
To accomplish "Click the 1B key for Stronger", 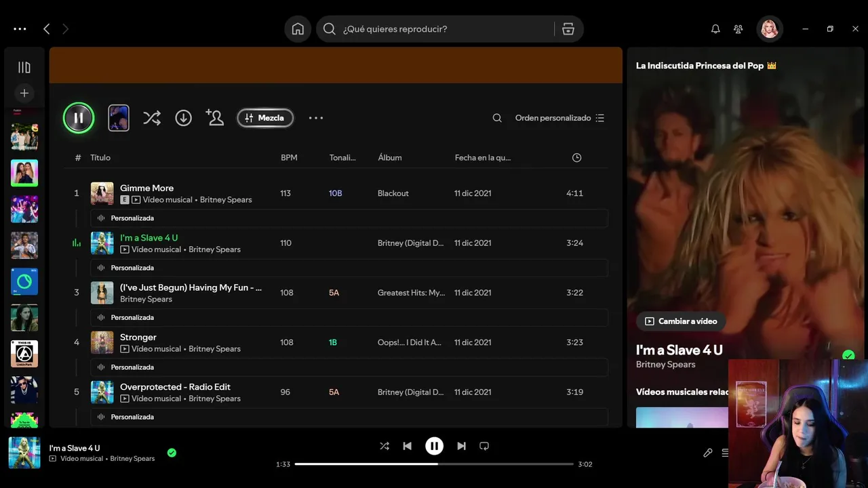I will click(333, 342).
